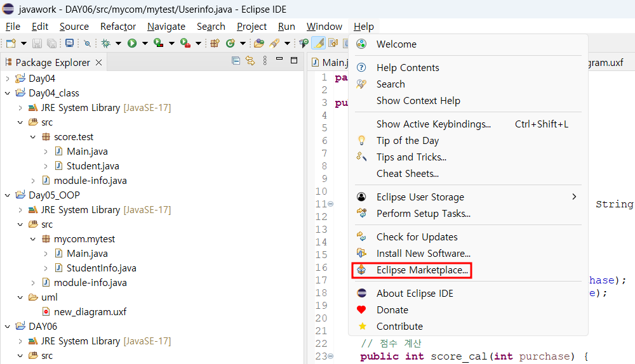Collapse the Day04_class project
Screen dimensions: 635x364
(x=7, y=93)
